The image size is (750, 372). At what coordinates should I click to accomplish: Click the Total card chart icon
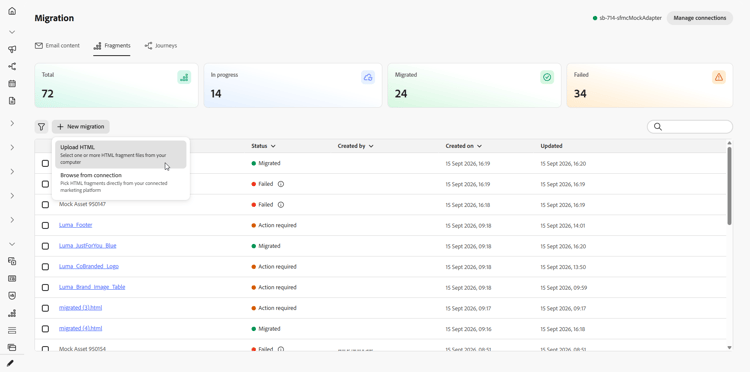184,77
